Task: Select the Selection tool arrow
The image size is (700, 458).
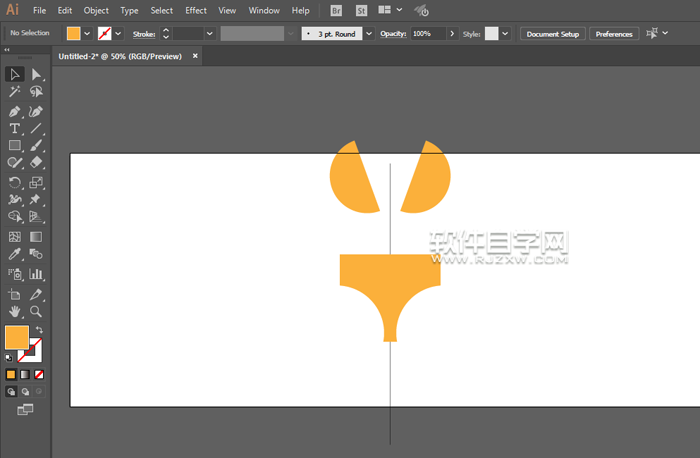Action: (x=15, y=74)
